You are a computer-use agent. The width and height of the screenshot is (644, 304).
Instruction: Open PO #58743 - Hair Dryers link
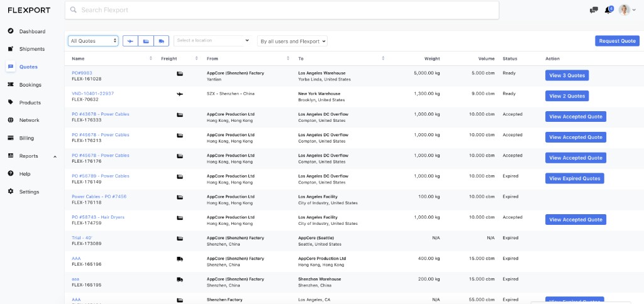tap(98, 217)
